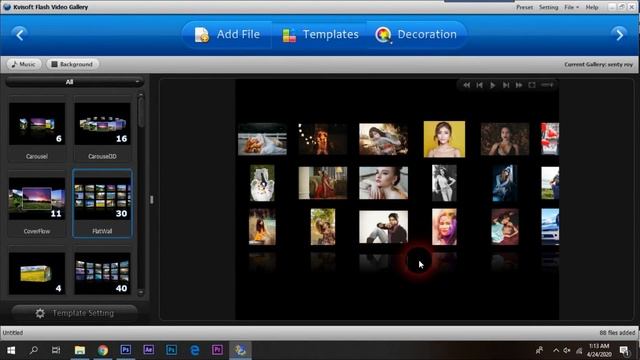Skip to next item in preview
This screenshot has height=360, width=640.
[x=506, y=85]
